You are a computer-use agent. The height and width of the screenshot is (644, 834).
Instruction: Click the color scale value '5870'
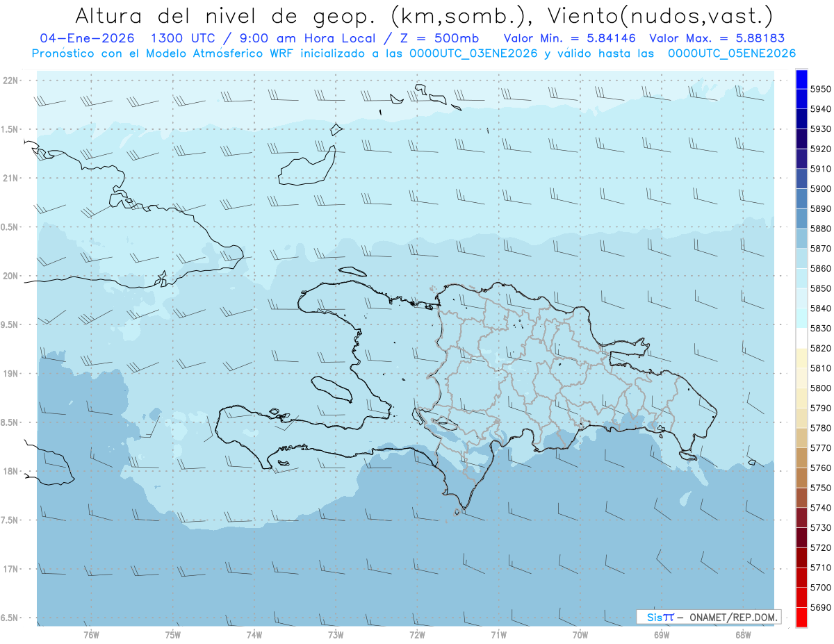coord(821,249)
